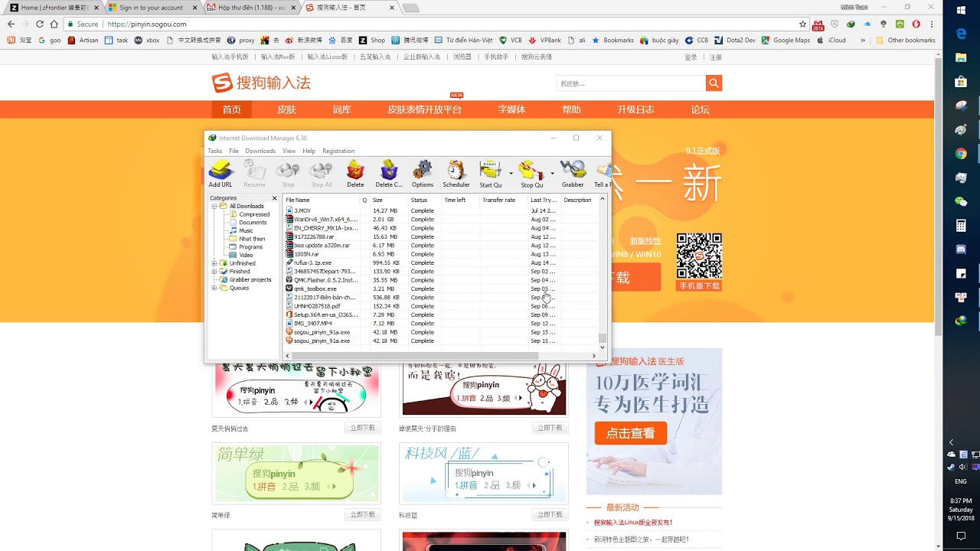Screen dimensions: 980x551
Task: Open the Tasks menu in IDM
Action: 215,151
